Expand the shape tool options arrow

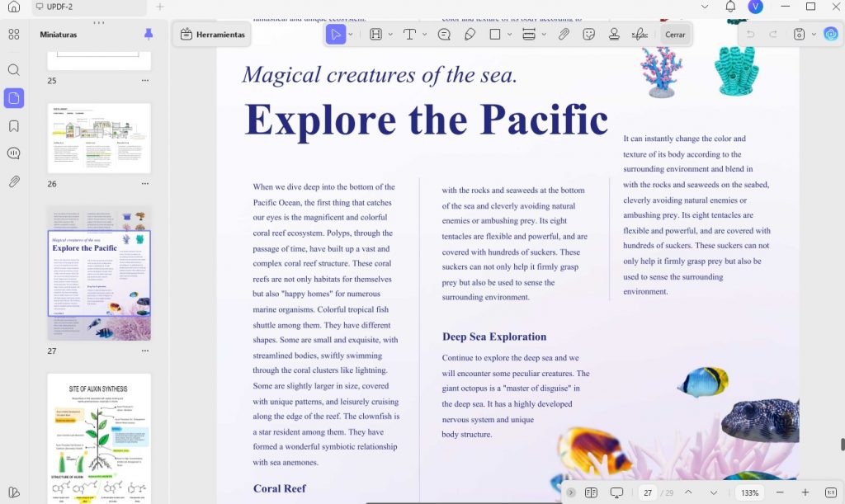(509, 35)
